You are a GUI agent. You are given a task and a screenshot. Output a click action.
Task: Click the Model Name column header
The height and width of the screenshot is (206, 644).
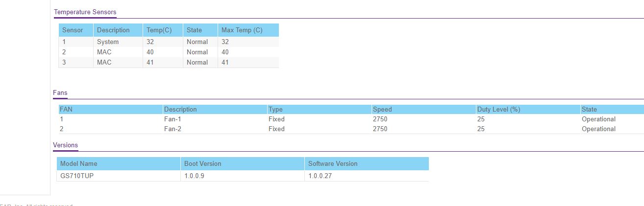(79, 163)
